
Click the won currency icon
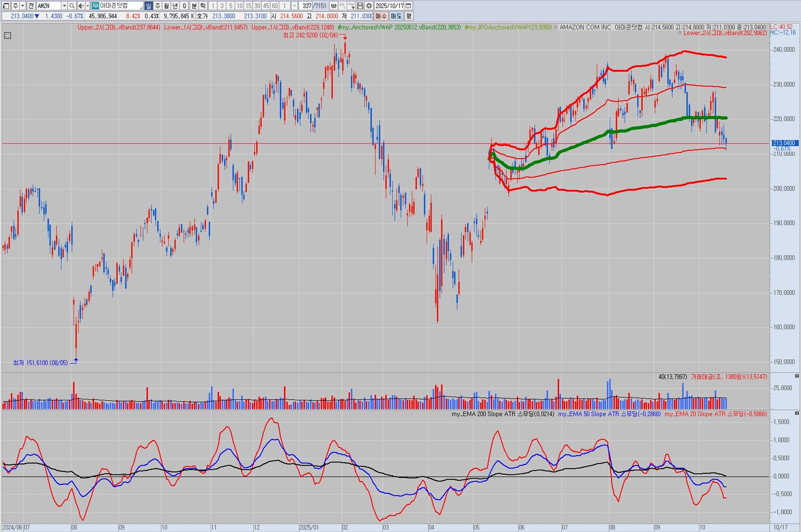point(334,6)
